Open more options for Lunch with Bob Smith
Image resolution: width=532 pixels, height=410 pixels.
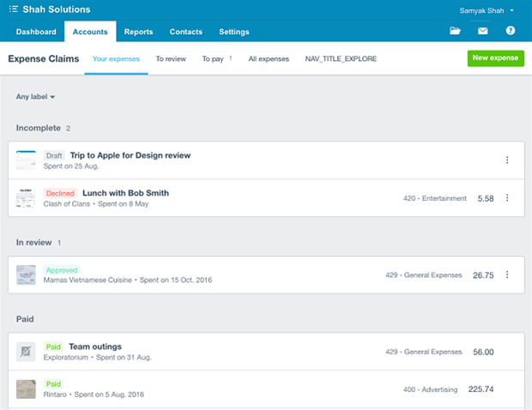507,197
